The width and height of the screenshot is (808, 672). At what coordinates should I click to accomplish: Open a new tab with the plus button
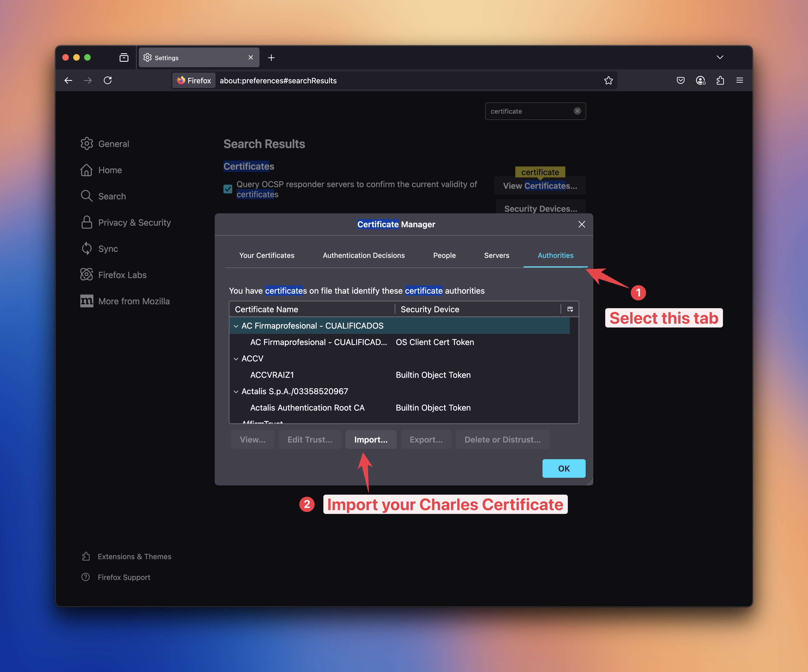pos(271,58)
